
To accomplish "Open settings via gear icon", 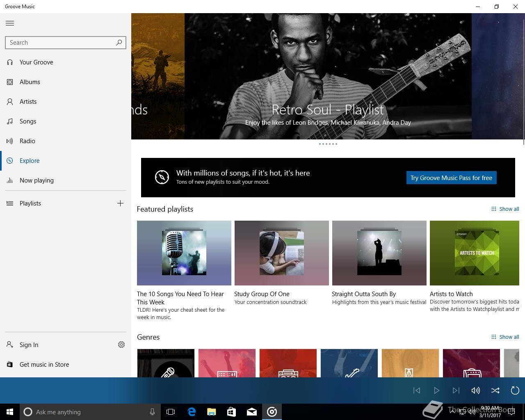I will [121, 345].
